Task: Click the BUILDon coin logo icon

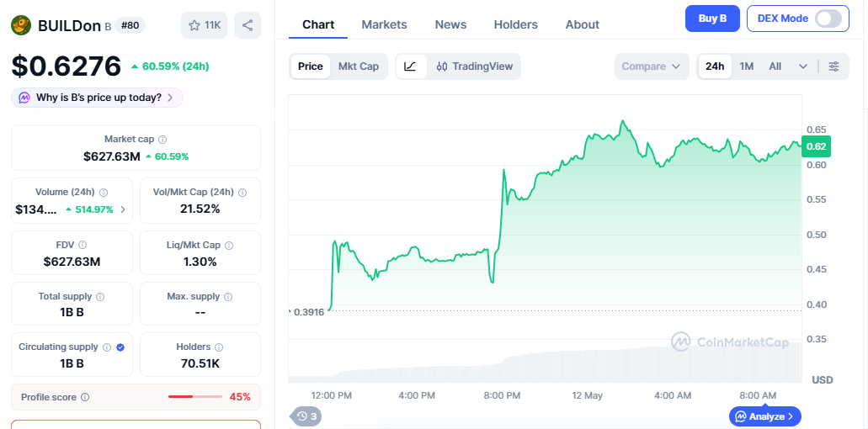Action: pyautogui.click(x=21, y=25)
